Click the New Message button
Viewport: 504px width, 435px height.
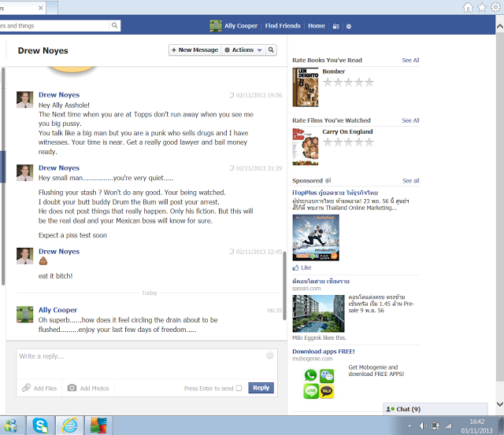click(x=195, y=50)
